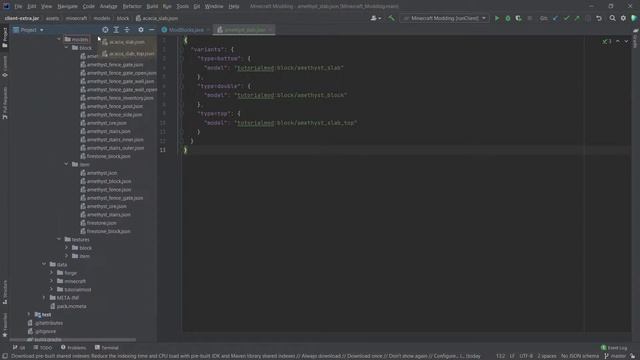Viewport: 640px width, 360px height.
Task: Open Event Log in status bar
Action: coord(614,348)
